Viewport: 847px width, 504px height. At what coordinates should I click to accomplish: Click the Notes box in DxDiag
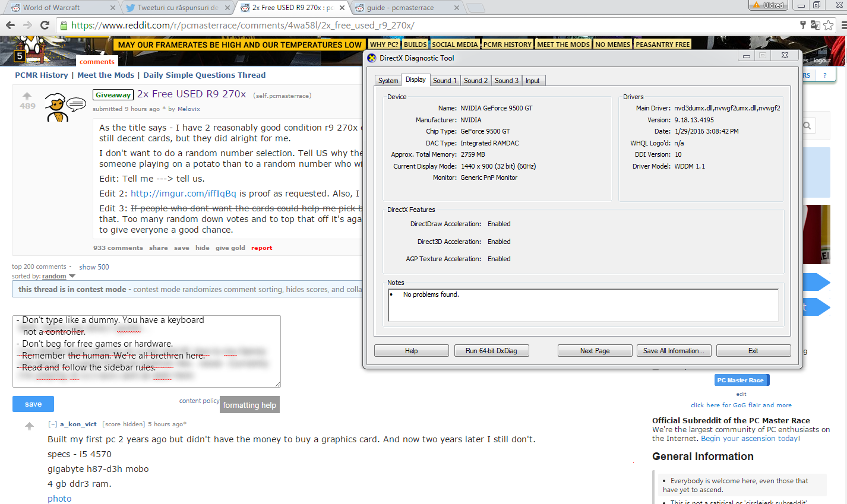coord(583,305)
